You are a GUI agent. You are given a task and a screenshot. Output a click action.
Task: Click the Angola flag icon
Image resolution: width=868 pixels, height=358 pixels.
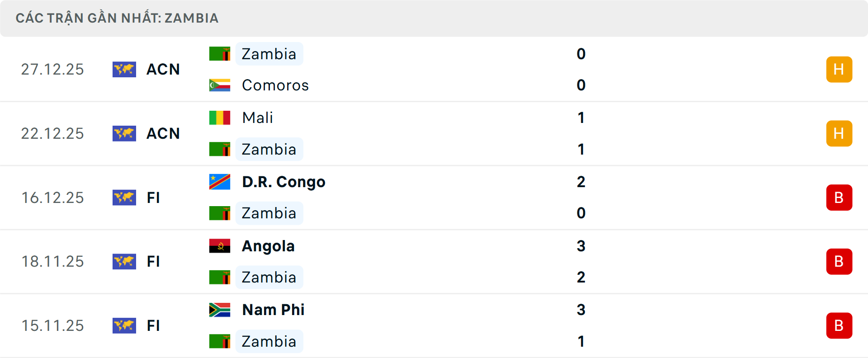(x=220, y=246)
